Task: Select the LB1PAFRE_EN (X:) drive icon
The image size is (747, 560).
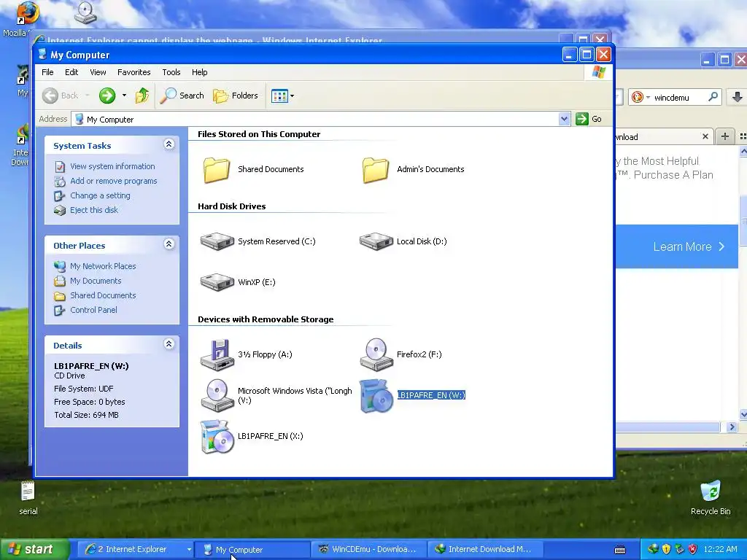Action: pos(217,436)
